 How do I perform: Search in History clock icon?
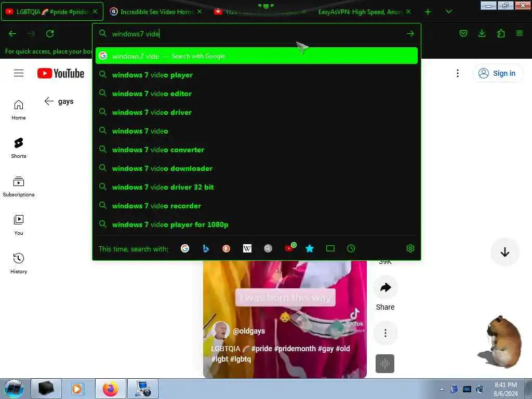pos(351,248)
